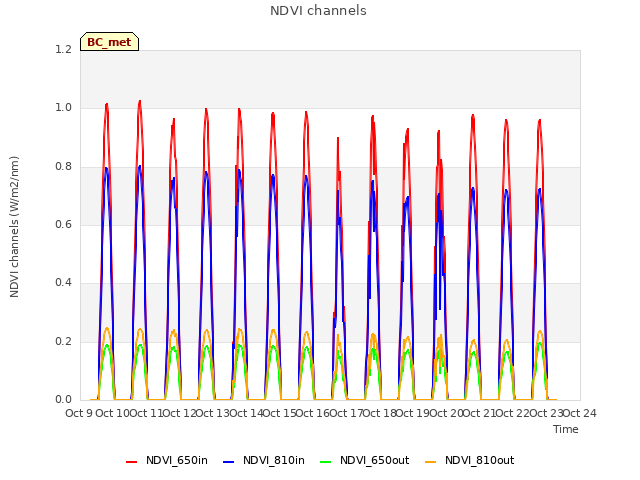The image size is (640, 480).
Task: Click the 'Time' x-axis label
Action: [x=566, y=429]
